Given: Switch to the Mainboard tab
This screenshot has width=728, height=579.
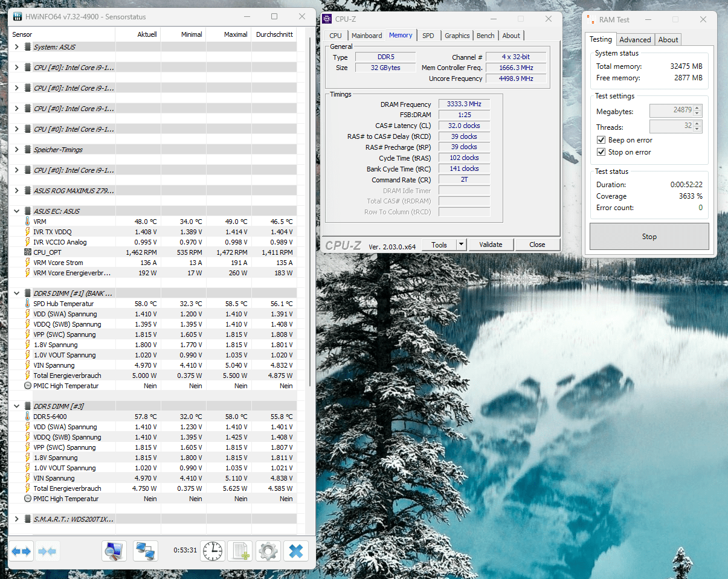Looking at the screenshot, I should click(367, 36).
